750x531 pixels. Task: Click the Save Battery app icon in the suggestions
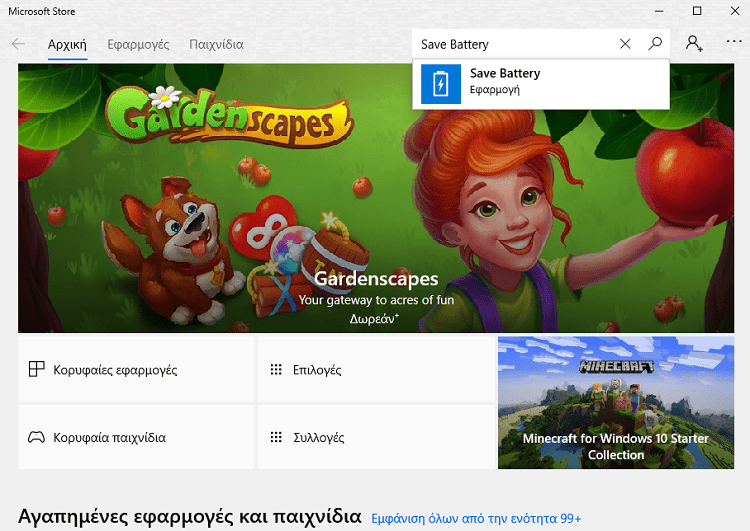pyautogui.click(x=441, y=84)
